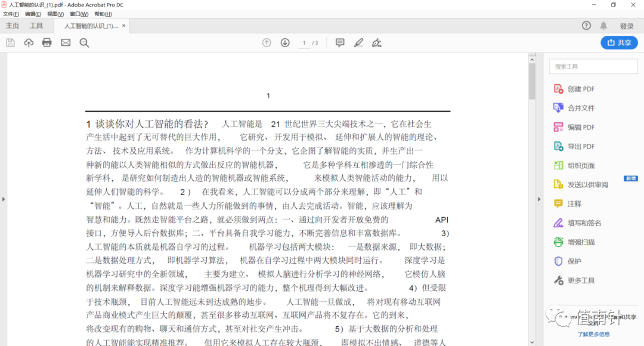The image size is (644, 346).
Task: Open 创建 PDF tool
Action: click(574, 89)
